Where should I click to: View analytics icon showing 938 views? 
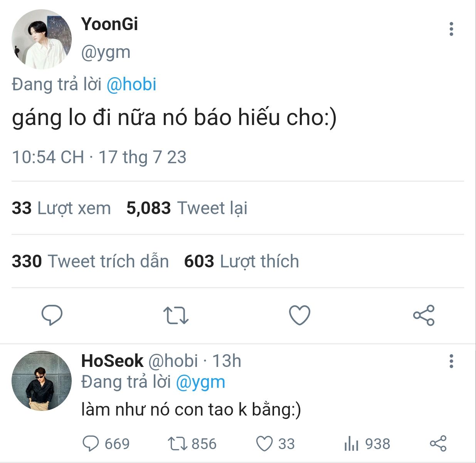coord(351,444)
